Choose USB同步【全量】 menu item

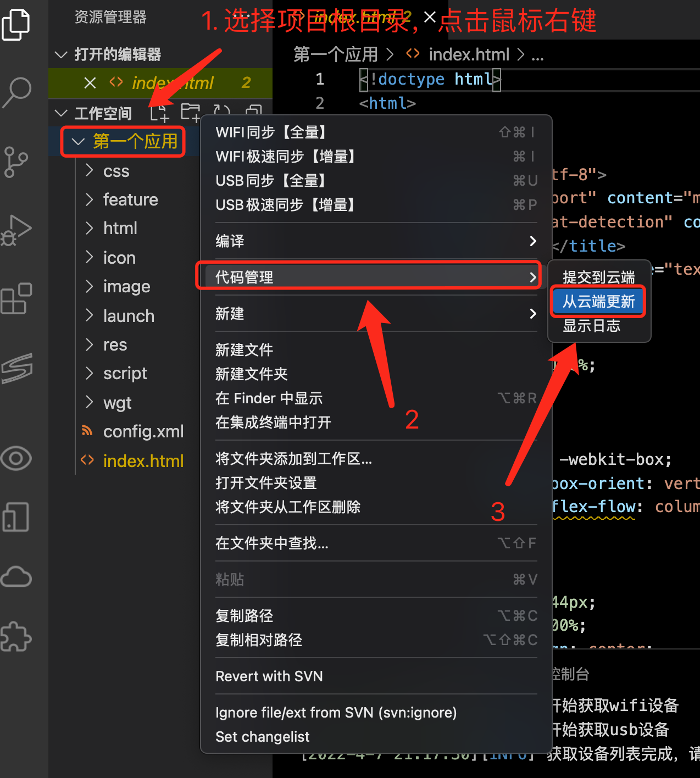(x=376, y=181)
